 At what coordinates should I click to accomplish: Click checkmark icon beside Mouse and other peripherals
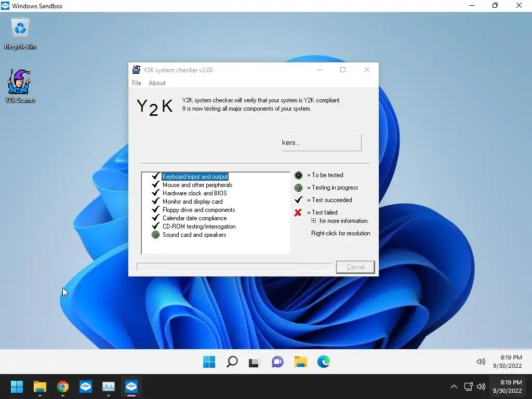pyautogui.click(x=155, y=184)
